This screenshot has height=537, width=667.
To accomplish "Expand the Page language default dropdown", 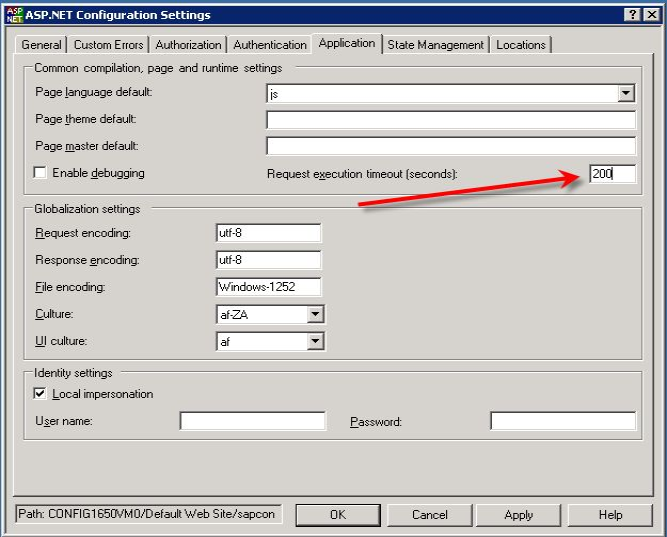I will [626, 93].
